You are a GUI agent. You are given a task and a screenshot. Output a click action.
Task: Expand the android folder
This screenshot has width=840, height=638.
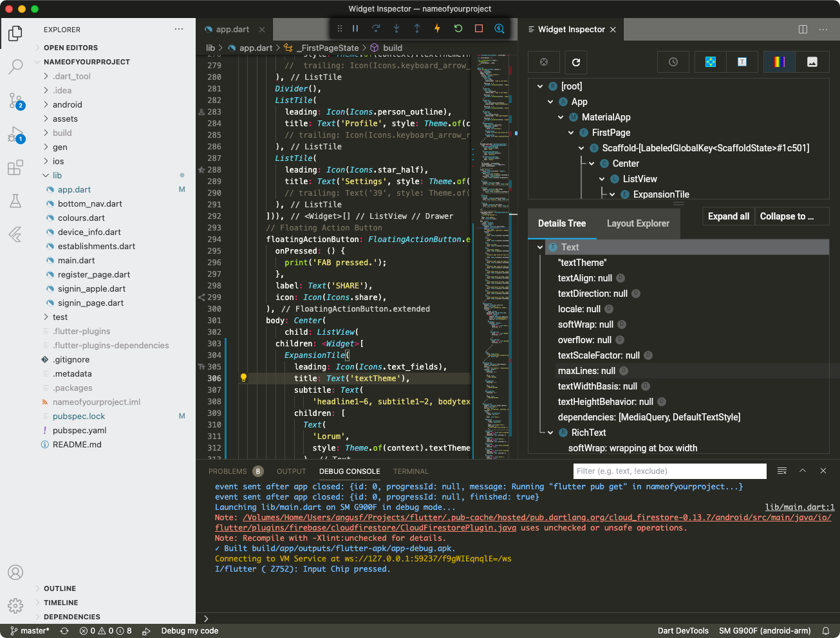click(68, 104)
